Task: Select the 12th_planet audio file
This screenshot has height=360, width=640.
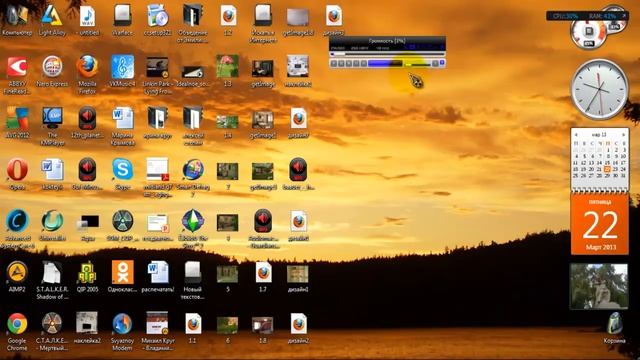Action: pos(87,122)
